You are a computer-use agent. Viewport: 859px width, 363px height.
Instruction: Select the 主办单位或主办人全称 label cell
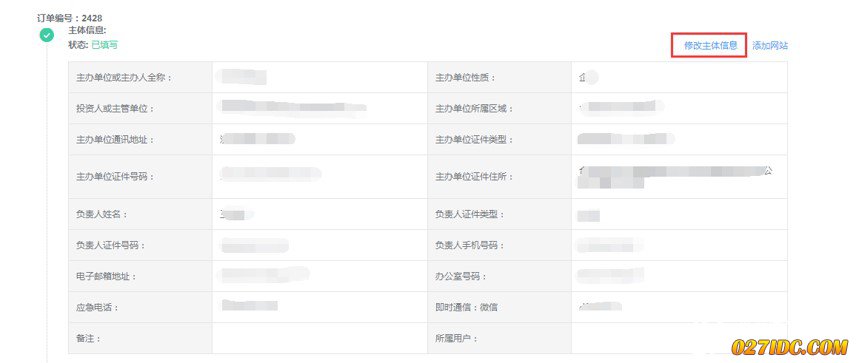tap(140, 77)
